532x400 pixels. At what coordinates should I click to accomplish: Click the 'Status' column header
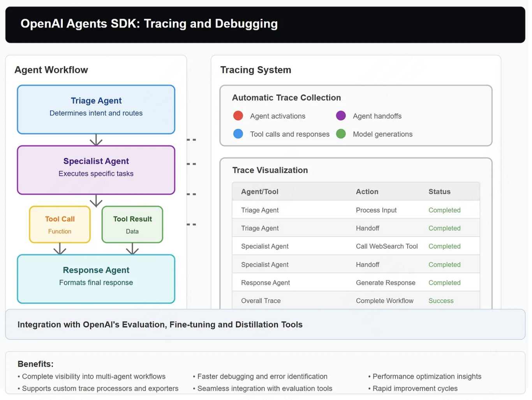coord(439,191)
